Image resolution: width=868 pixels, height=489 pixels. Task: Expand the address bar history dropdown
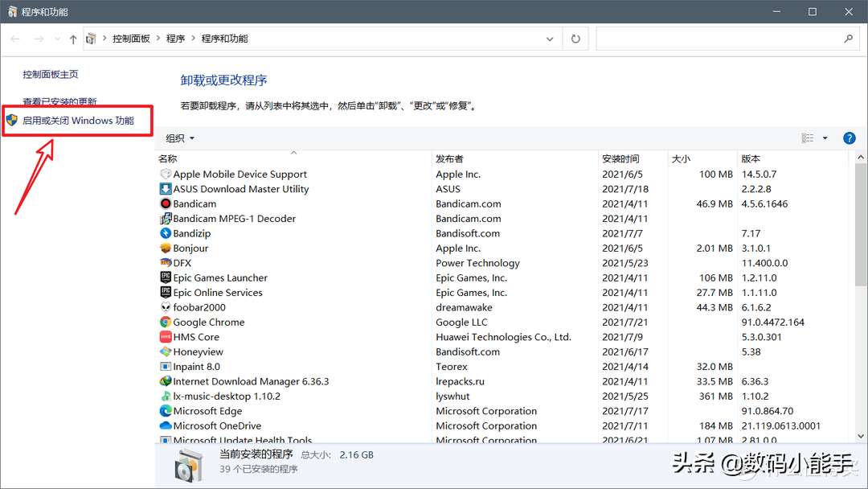point(550,39)
